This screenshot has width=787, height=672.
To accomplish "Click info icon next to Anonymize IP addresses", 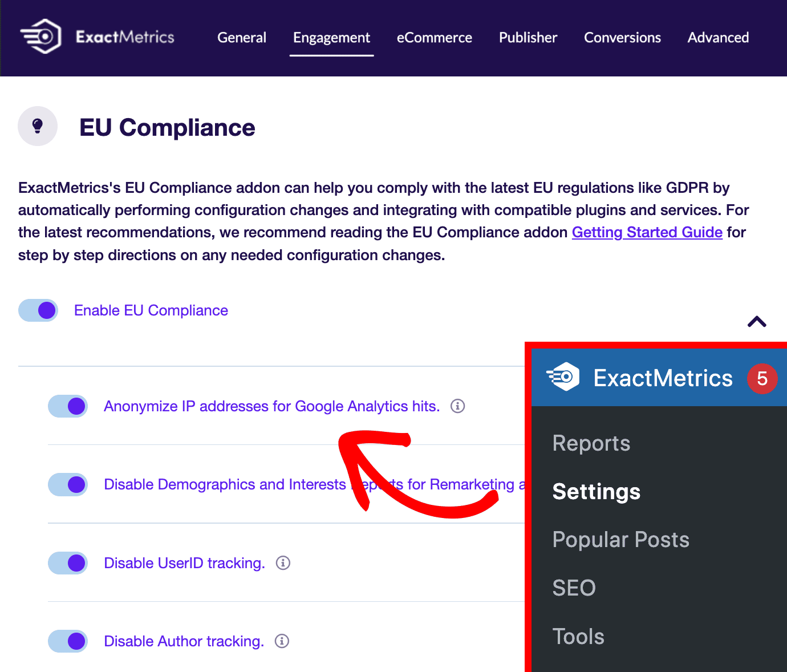I will point(458,406).
